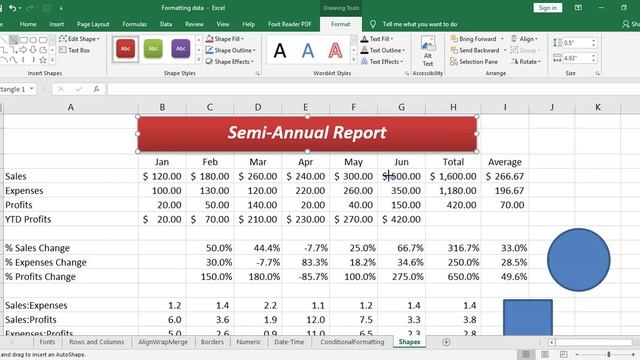Click Tell me lightbulb search icon
The width and height of the screenshot is (640, 360).
(x=373, y=24)
